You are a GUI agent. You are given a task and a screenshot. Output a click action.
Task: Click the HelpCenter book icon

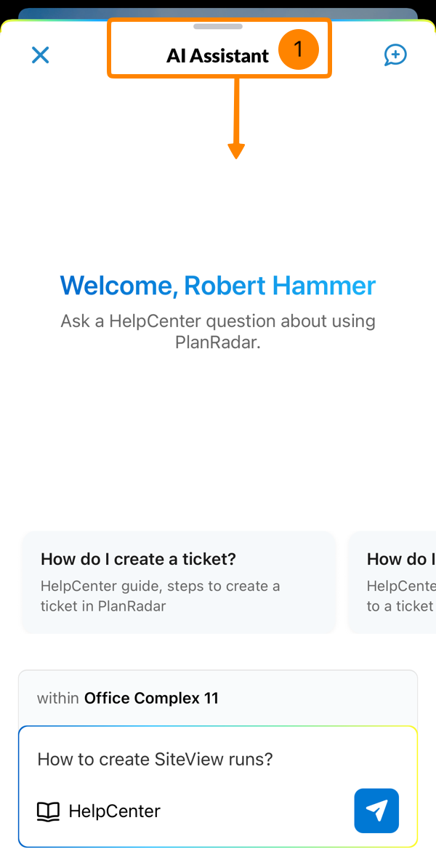tap(49, 811)
